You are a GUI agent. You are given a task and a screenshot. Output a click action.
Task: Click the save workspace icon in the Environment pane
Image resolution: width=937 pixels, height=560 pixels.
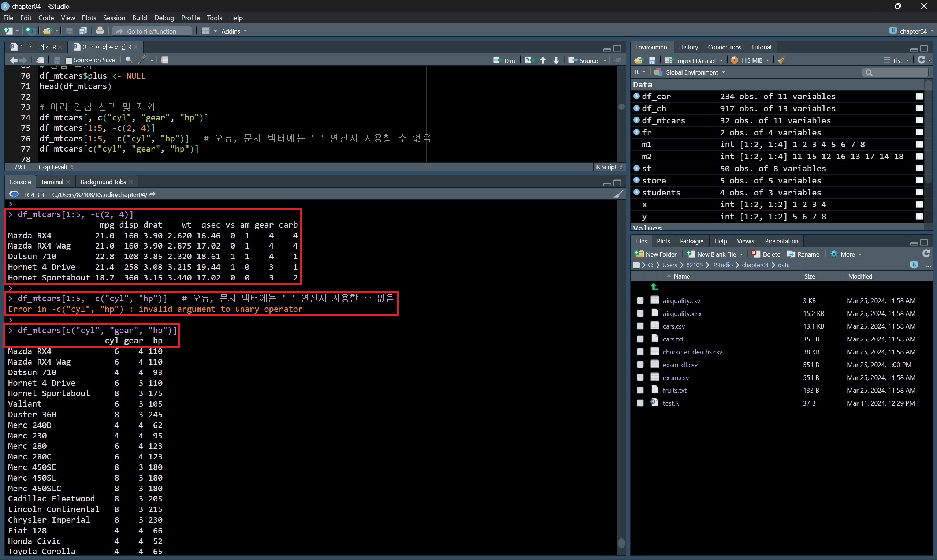[652, 60]
